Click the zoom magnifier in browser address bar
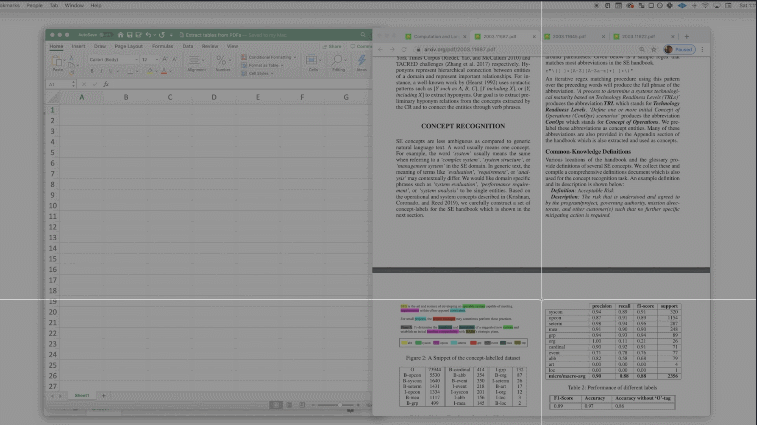 click(x=642, y=49)
